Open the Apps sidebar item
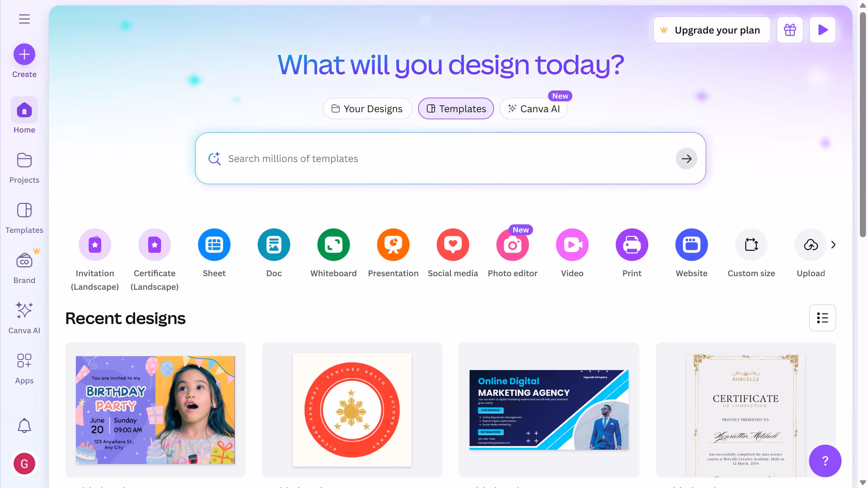Viewport: 868px width, 488px height. [24, 369]
